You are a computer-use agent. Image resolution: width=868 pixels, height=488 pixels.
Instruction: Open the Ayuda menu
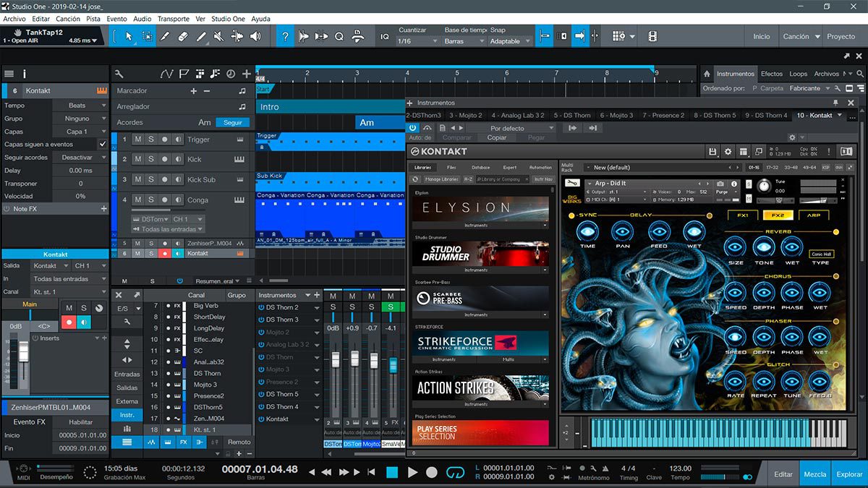260,19
